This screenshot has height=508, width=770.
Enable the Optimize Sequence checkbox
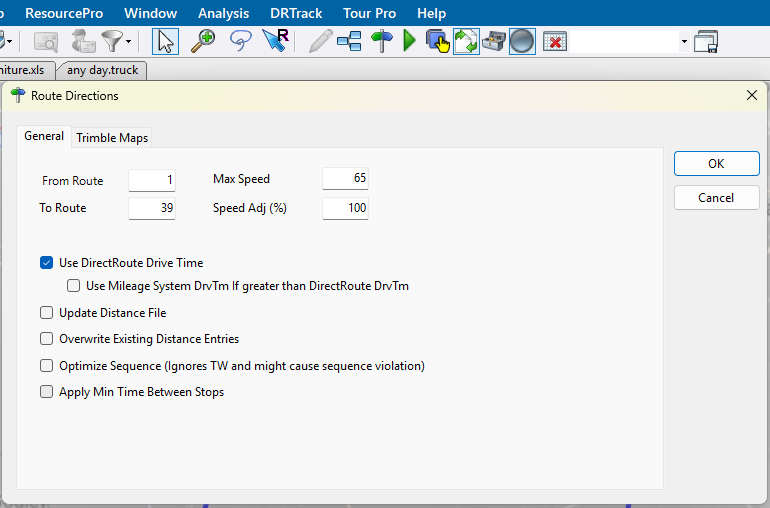point(46,366)
